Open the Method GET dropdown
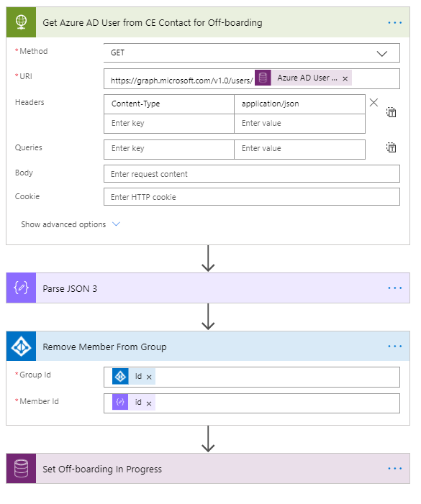Viewport: 421px width, 504px height. [251, 53]
